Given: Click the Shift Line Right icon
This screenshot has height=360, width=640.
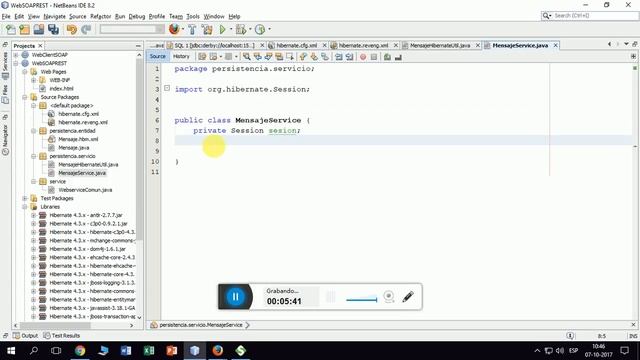Looking at the screenshot, I should tap(349, 57).
